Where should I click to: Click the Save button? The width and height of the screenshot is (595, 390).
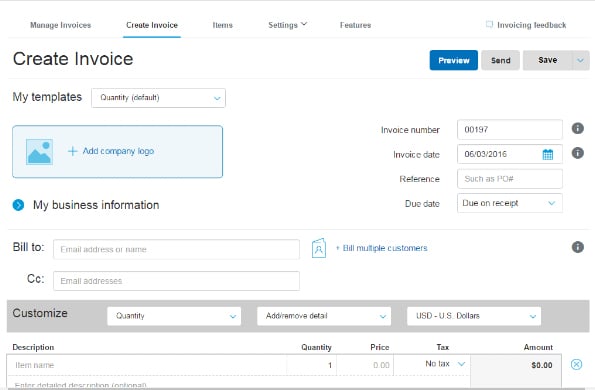pyautogui.click(x=547, y=60)
